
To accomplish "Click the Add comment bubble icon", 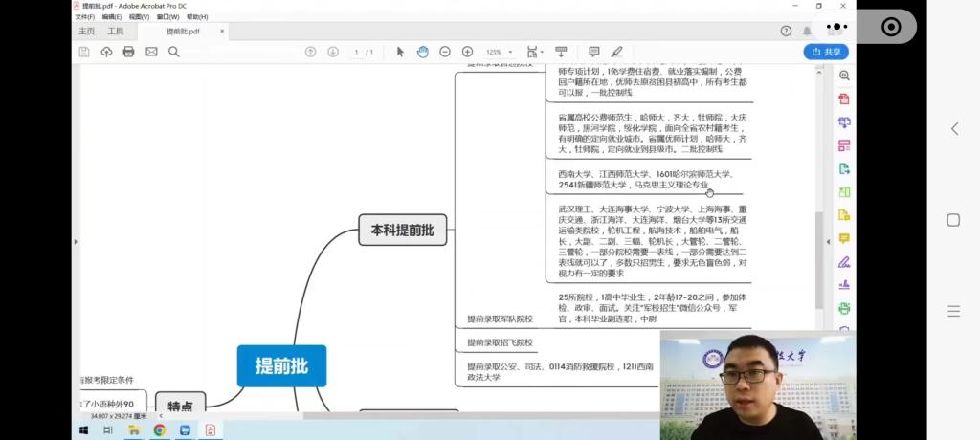I will tap(594, 52).
